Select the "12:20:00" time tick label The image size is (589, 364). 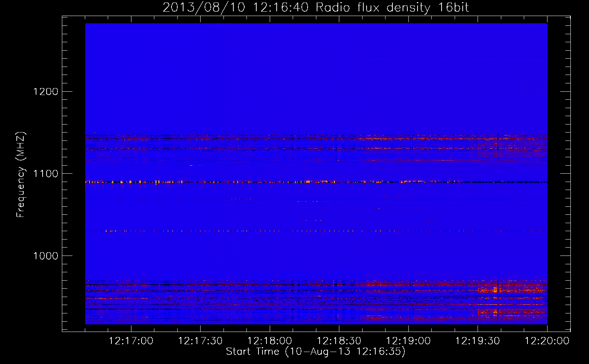547,341
